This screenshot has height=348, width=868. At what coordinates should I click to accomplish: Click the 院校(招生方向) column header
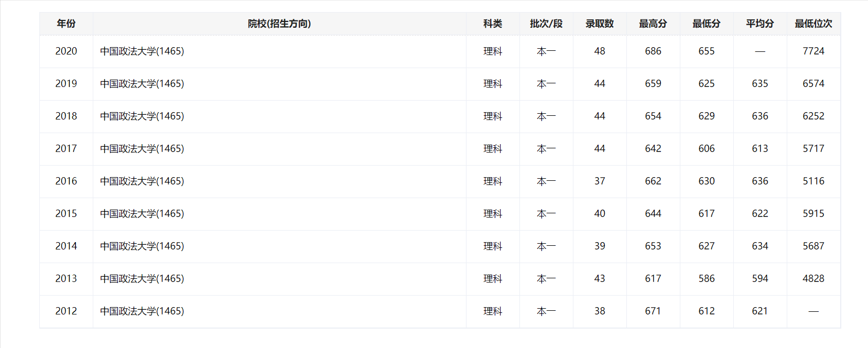coord(279,24)
